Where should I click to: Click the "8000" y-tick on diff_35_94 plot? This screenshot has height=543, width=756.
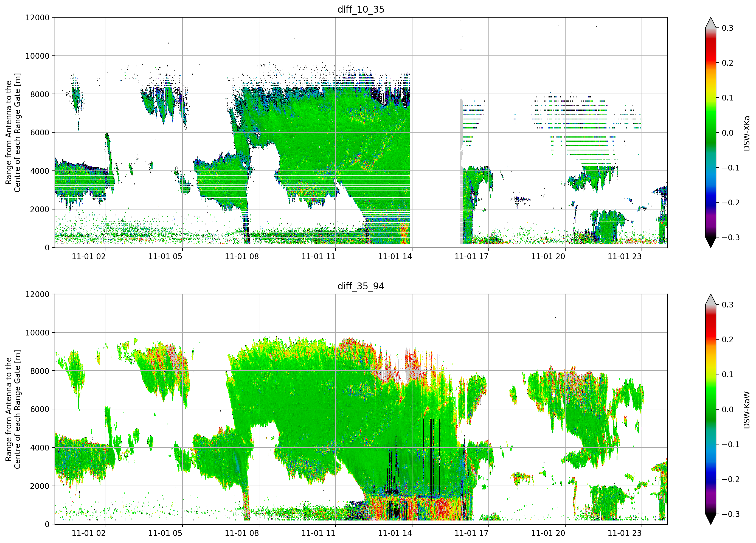click(40, 371)
